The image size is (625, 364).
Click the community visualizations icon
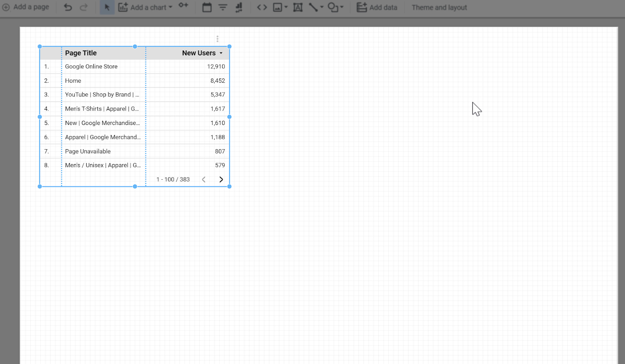[183, 5]
